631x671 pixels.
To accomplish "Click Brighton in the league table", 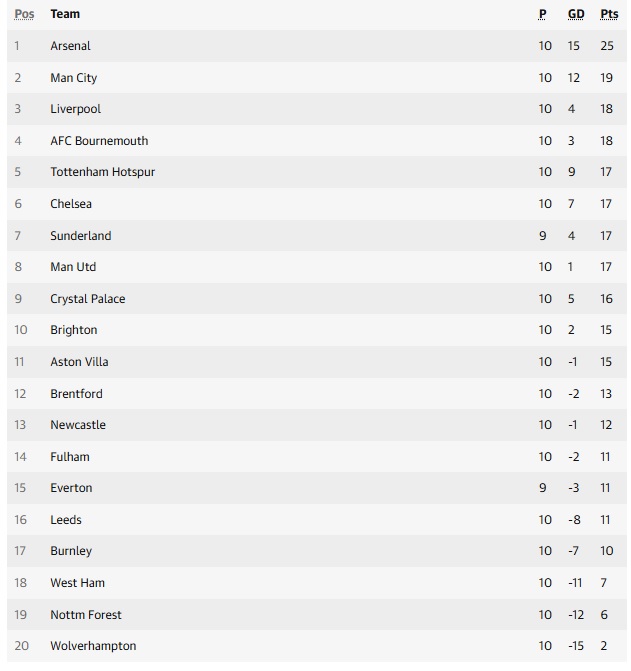I will pos(74,330).
